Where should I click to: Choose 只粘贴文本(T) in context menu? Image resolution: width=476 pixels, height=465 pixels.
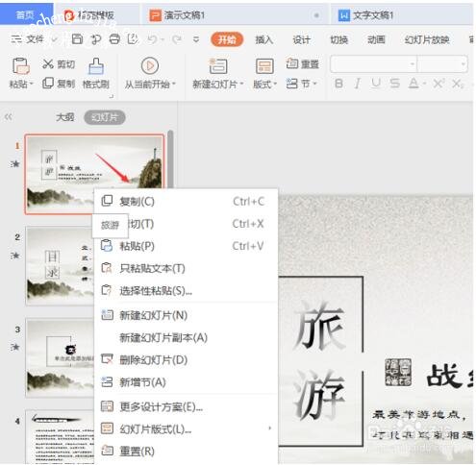coord(186,268)
